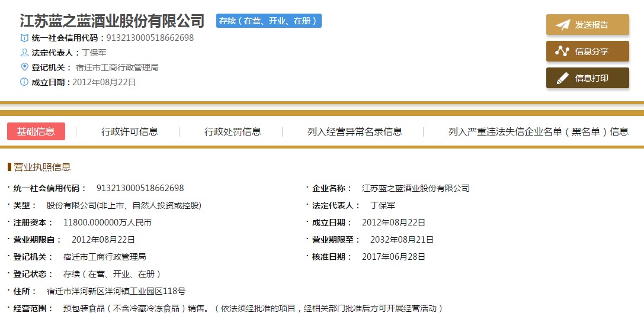The width and height of the screenshot is (644, 329).
Task: Switch to the 行政许可信息 tab
Action: pyautogui.click(x=130, y=131)
